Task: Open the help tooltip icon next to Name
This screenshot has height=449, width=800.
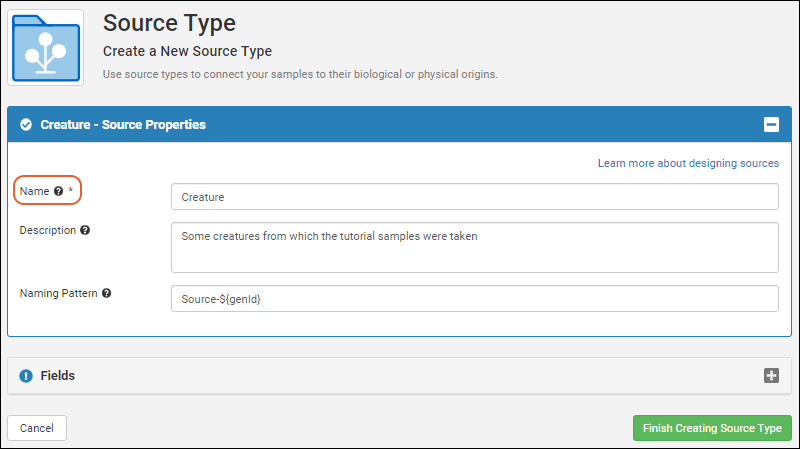Action: (x=59, y=191)
